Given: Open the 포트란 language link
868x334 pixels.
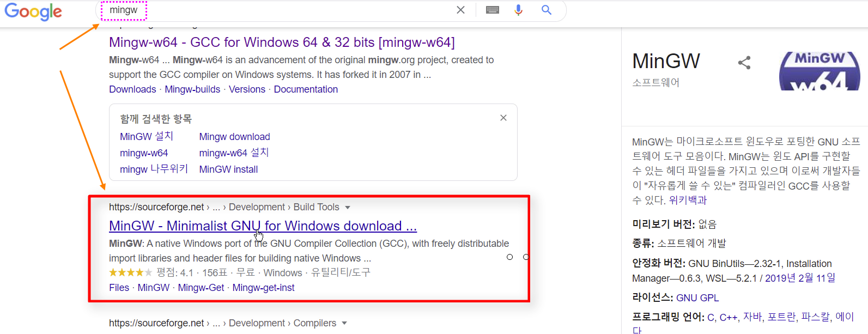Looking at the screenshot, I should pyautogui.click(x=781, y=317).
